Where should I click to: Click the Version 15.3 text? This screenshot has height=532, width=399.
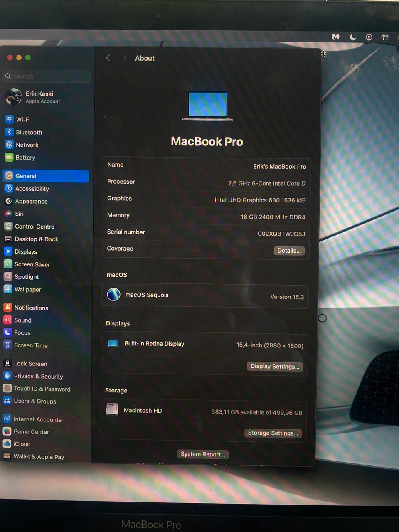point(287,297)
